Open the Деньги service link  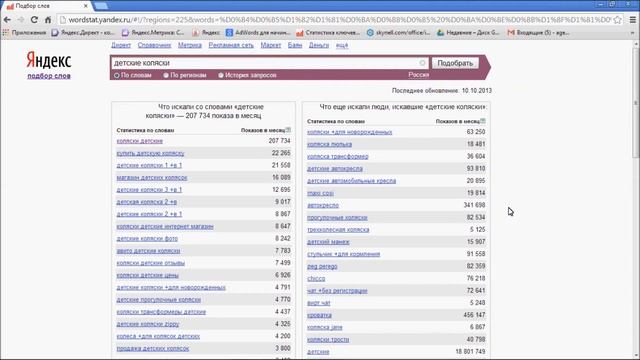pyautogui.click(x=319, y=45)
